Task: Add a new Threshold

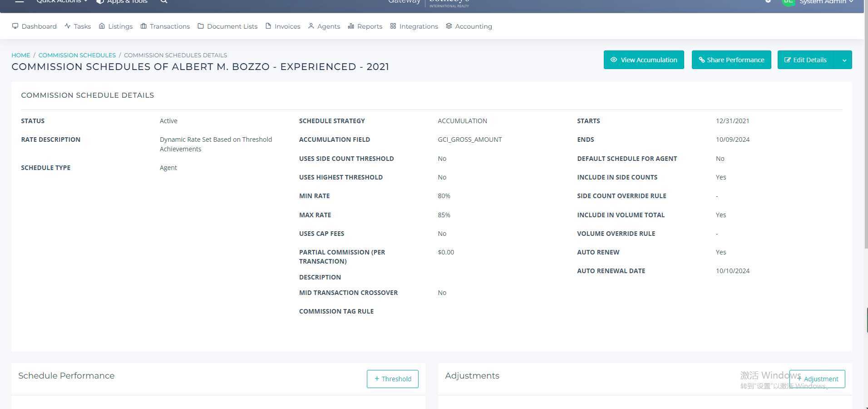Action: [392, 379]
